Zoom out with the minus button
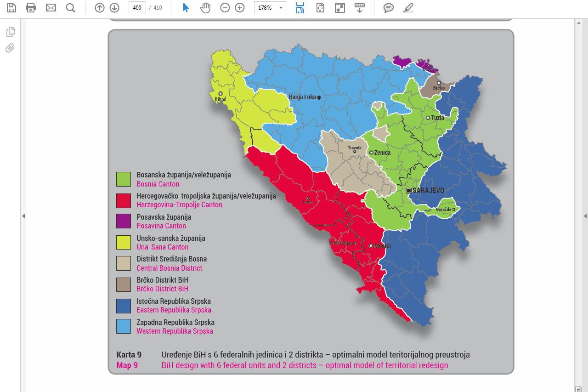The height and width of the screenshot is (392, 588). click(225, 8)
